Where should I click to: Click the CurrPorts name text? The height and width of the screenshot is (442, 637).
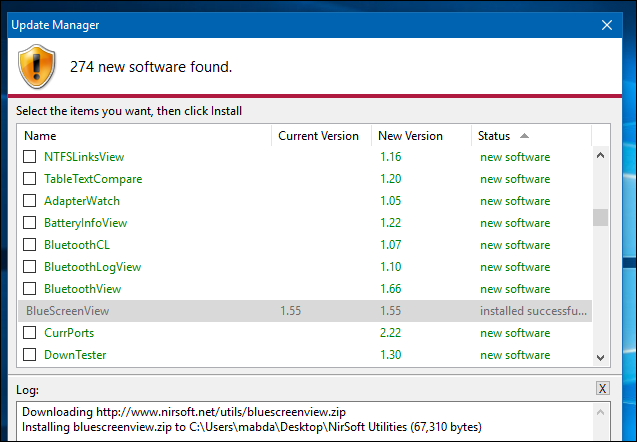69,333
